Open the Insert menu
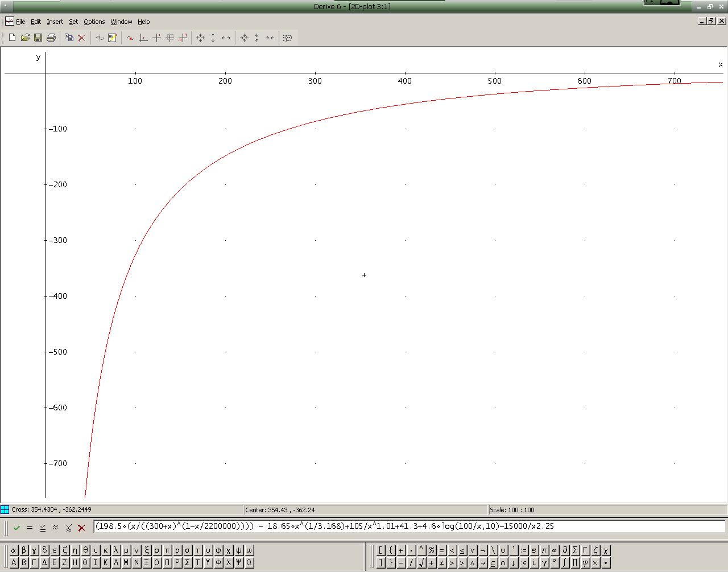This screenshot has height=572, width=728. 55,22
